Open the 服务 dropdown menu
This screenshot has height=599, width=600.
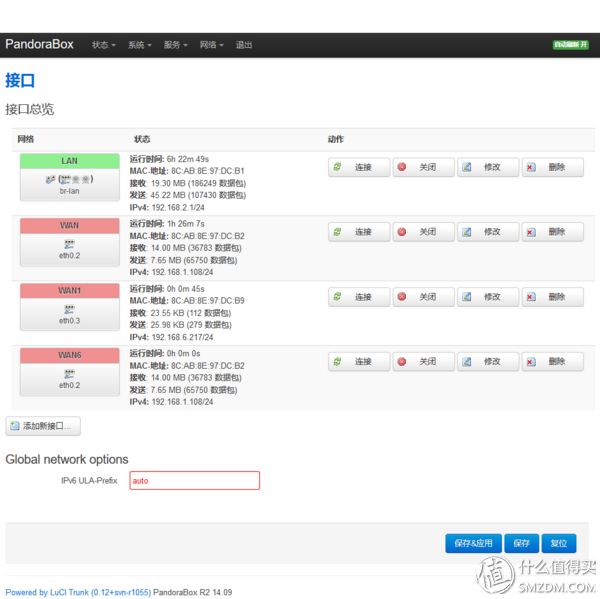coord(176,45)
